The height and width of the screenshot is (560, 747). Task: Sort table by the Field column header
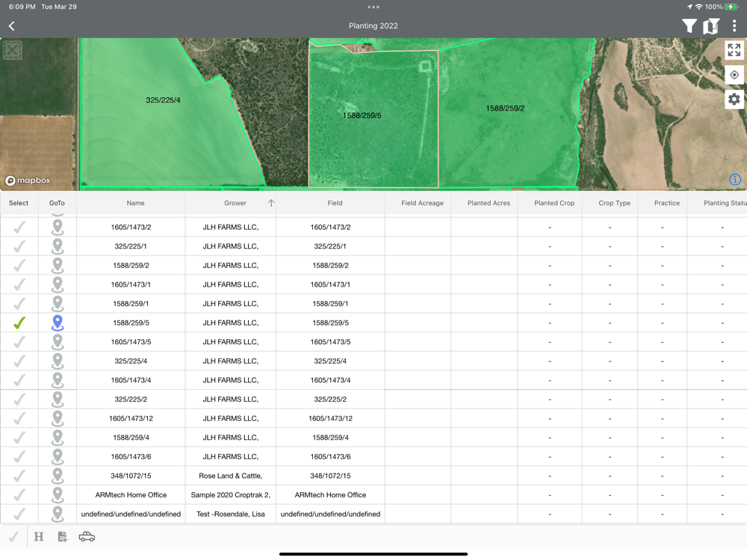(335, 203)
